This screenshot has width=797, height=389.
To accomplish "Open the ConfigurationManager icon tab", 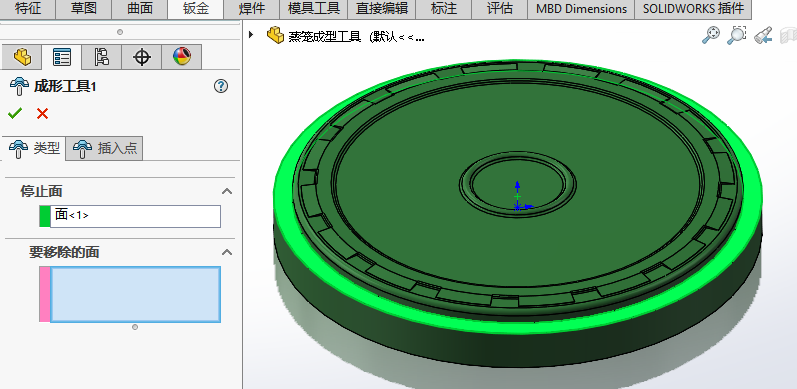I will click(x=102, y=57).
